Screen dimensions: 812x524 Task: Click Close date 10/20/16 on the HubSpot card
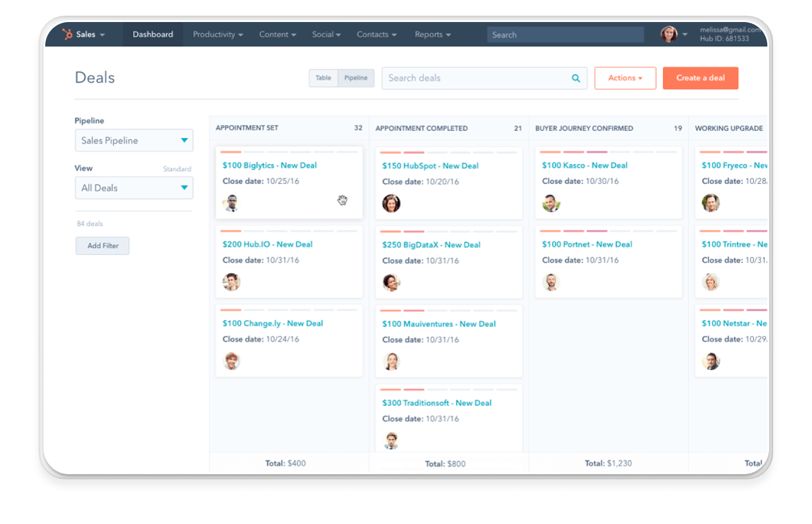420,181
